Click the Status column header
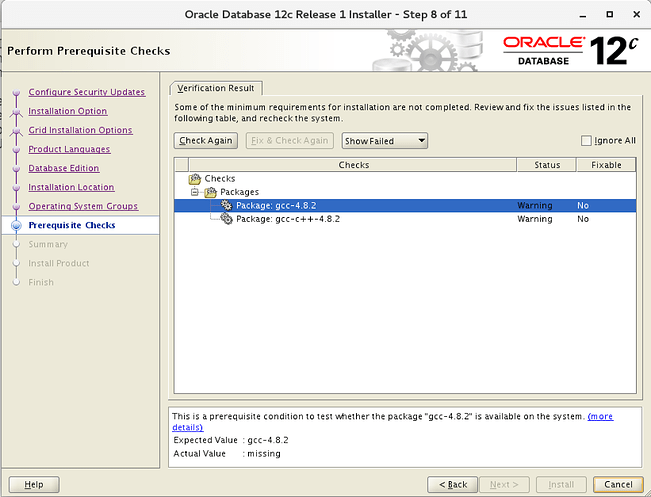This screenshot has width=651, height=497. click(547, 165)
